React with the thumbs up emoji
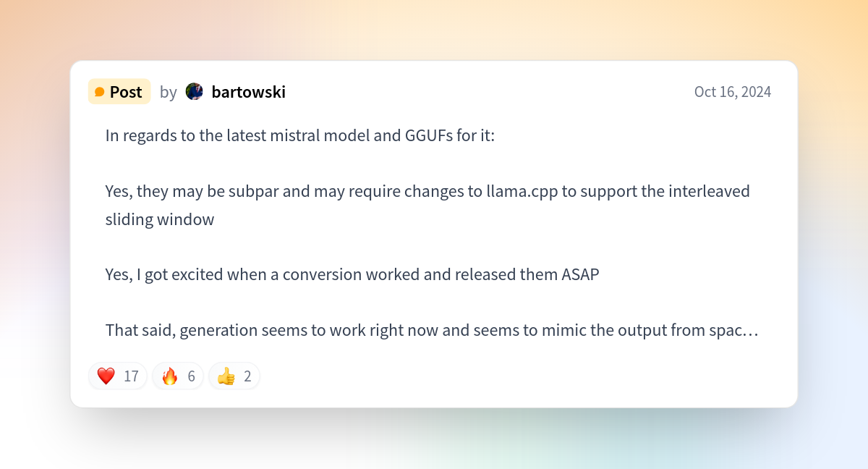 pyautogui.click(x=226, y=376)
